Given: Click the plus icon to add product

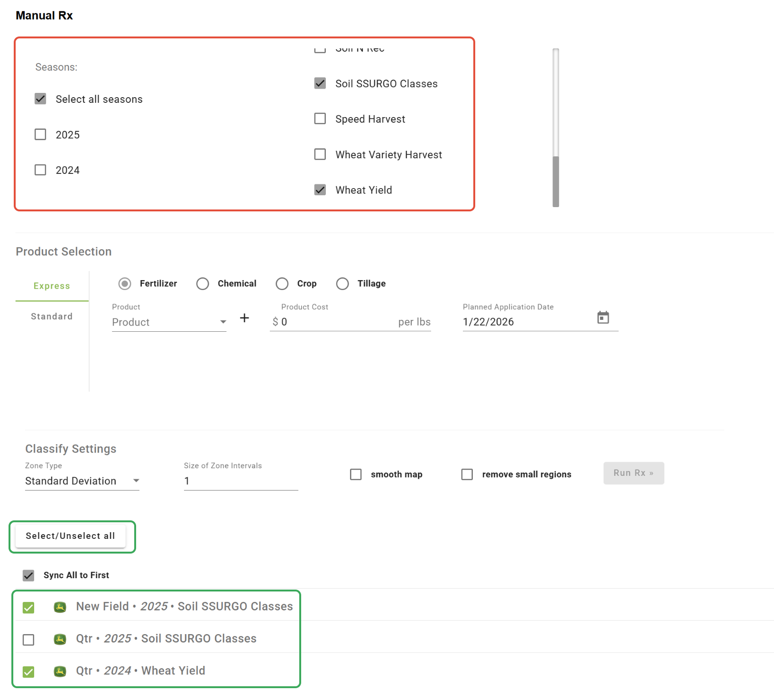Looking at the screenshot, I should click(244, 318).
